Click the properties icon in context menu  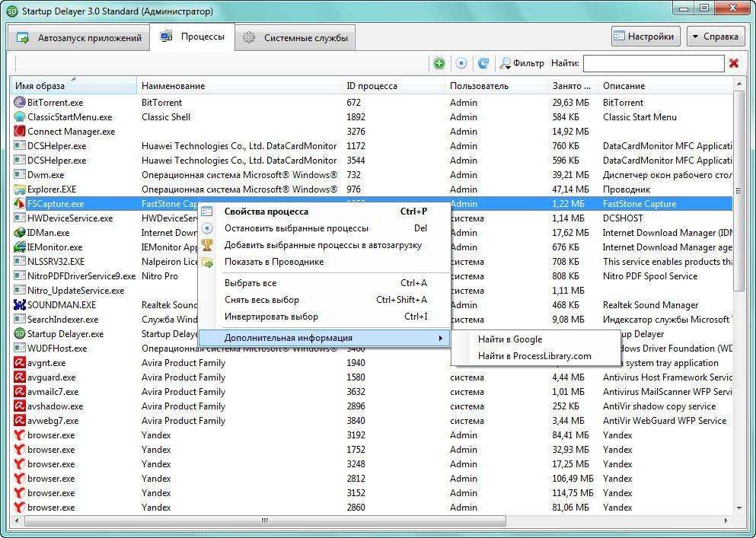coord(207,211)
